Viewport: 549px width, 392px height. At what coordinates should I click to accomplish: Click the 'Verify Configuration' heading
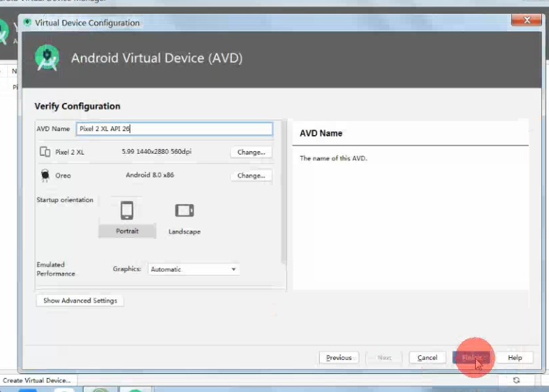click(x=77, y=107)
